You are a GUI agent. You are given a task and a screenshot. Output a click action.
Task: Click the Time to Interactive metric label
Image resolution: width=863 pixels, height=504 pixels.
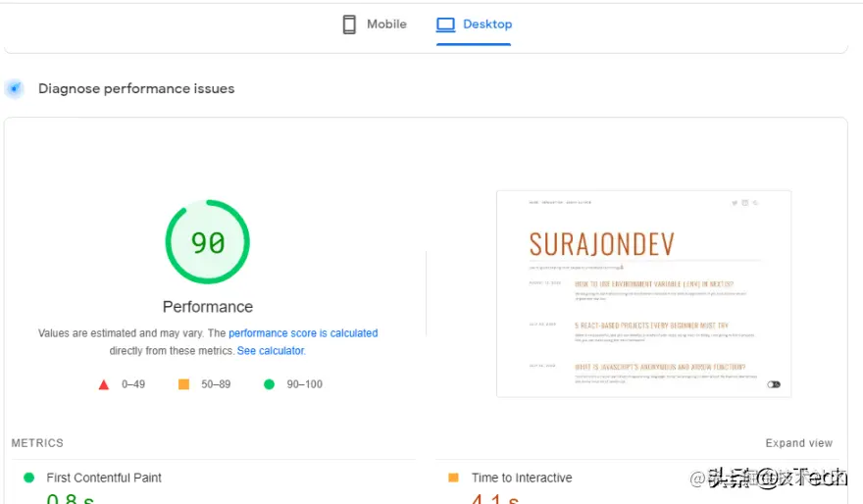[522, 478]
